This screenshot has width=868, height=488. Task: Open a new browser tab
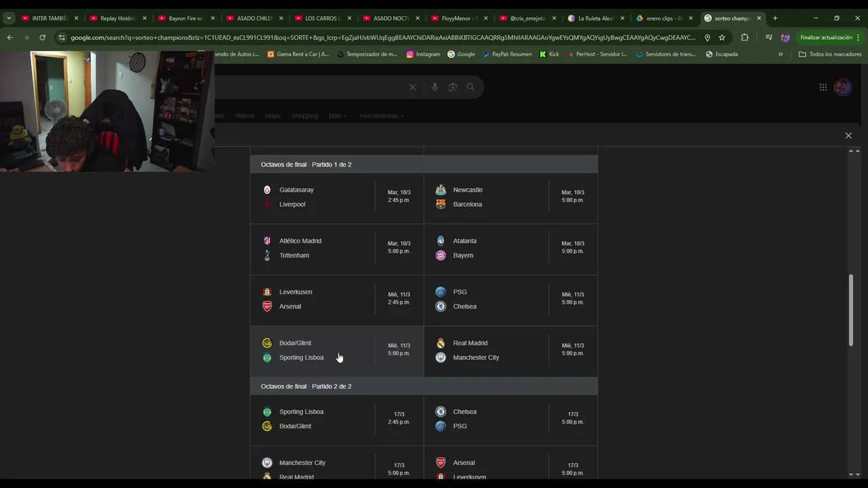click(775, 18)
